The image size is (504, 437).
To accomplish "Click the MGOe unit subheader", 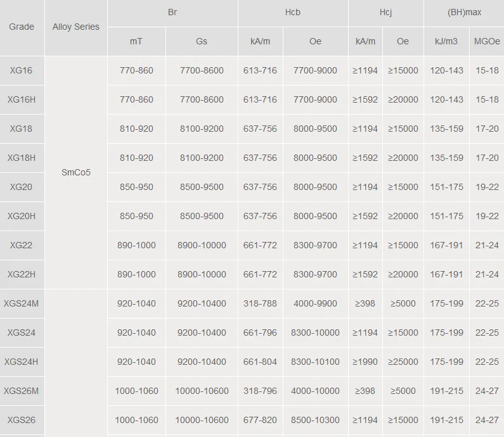I will click(x=487, y=41).
